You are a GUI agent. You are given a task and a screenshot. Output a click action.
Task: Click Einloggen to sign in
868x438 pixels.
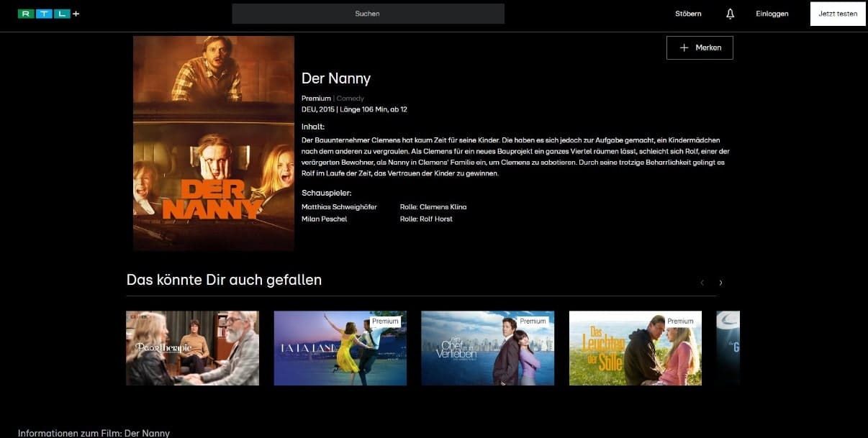tap(772, 14)
